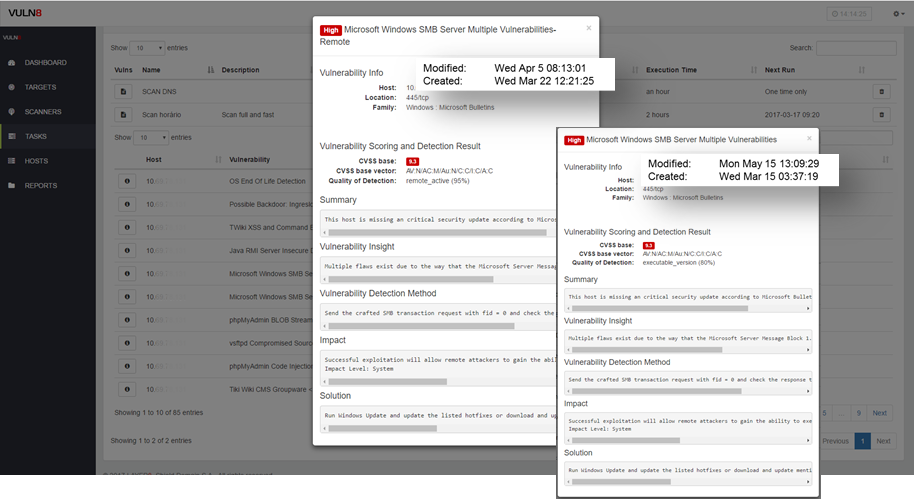Open the settings gear menu in header
Screen dimensions: 914x499
pyautogui.click(x=898, y=13)
